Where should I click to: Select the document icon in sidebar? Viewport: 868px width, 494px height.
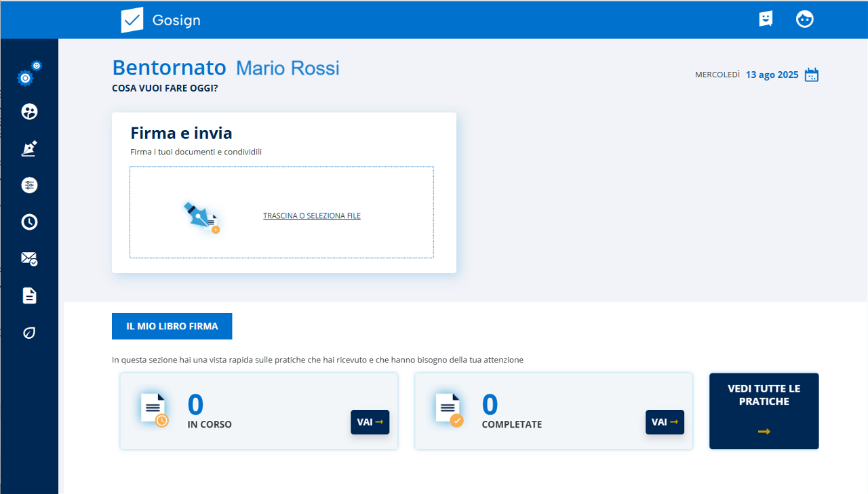pos(29,295)
